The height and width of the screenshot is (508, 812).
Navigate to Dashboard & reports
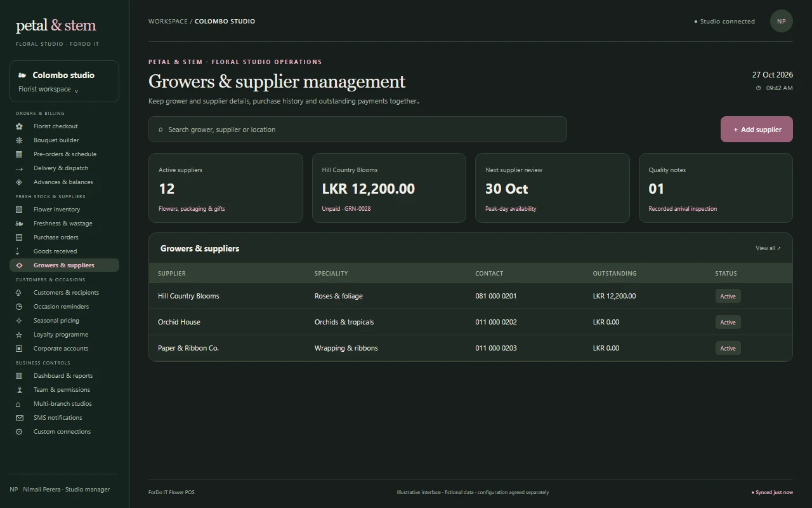[64, 376]
